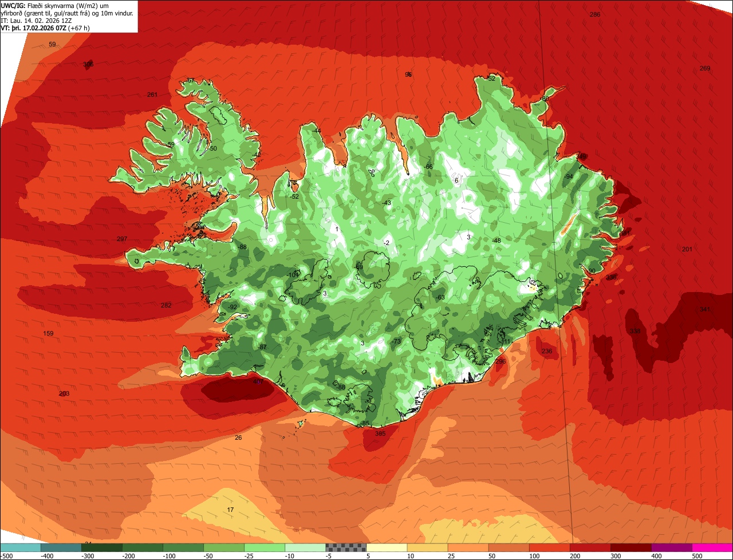Click the -300 to -200 darkest green legend swatch
Viewport: 733px width, 560px height.
click(102, 547)
